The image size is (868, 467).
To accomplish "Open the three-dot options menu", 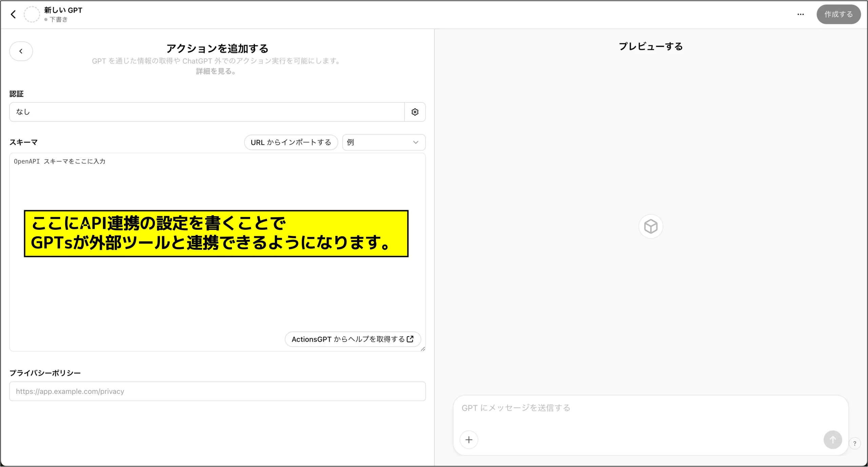I will coord(801,14).
